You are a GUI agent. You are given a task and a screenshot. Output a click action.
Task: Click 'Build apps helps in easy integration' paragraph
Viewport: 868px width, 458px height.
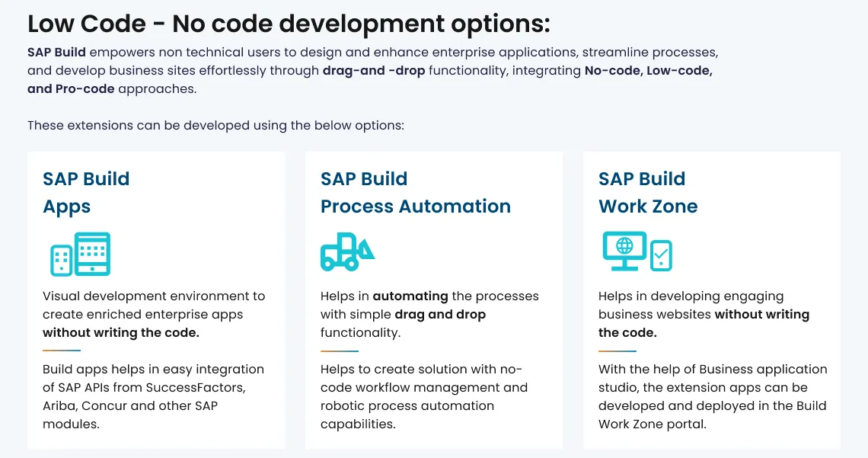click(153, 396)
